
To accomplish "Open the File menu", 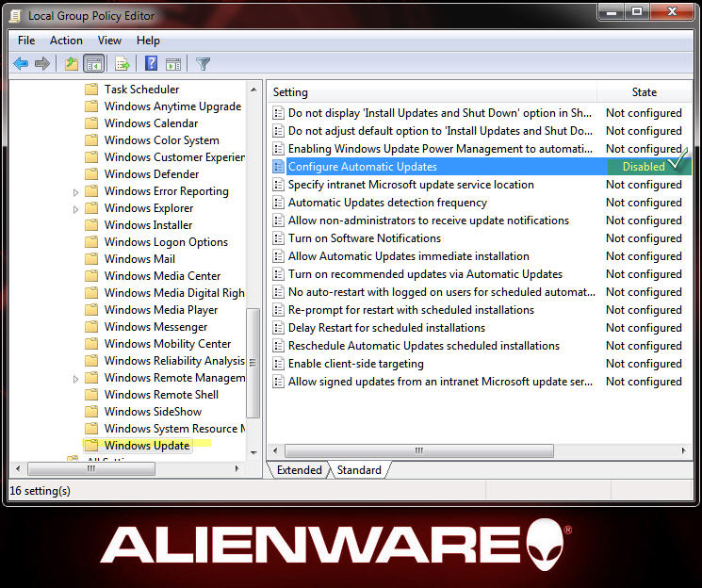I will point(26,41).
